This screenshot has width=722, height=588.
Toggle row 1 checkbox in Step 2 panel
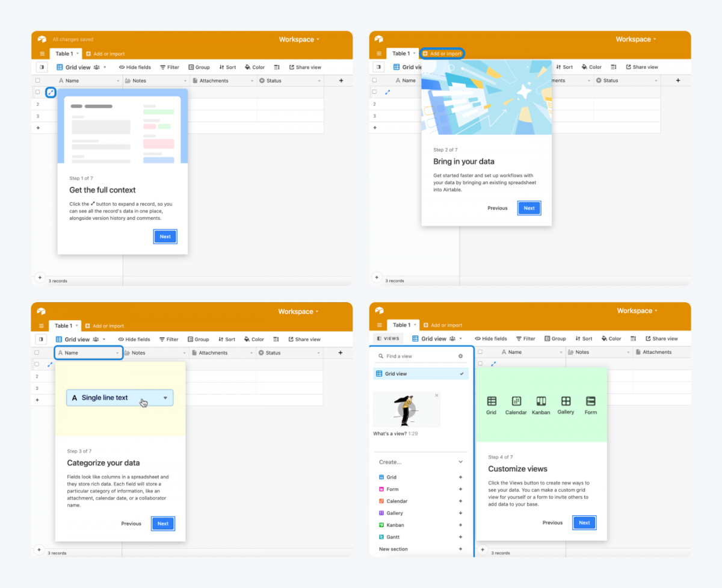pyautogui.click(x=374, y=92)
